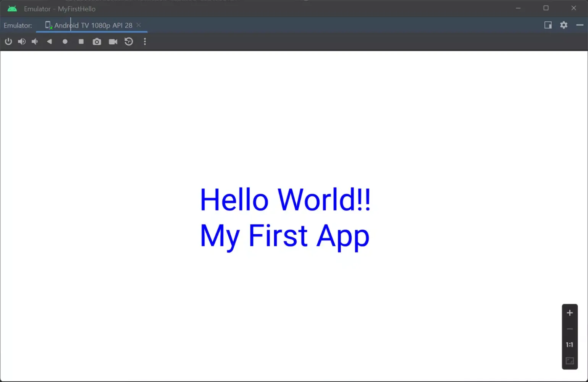Image resolution: width=588 pixels, height=382 pixels.
Task: Select the volume up icon
Action: pyautogui.click(x=22, y=42)
